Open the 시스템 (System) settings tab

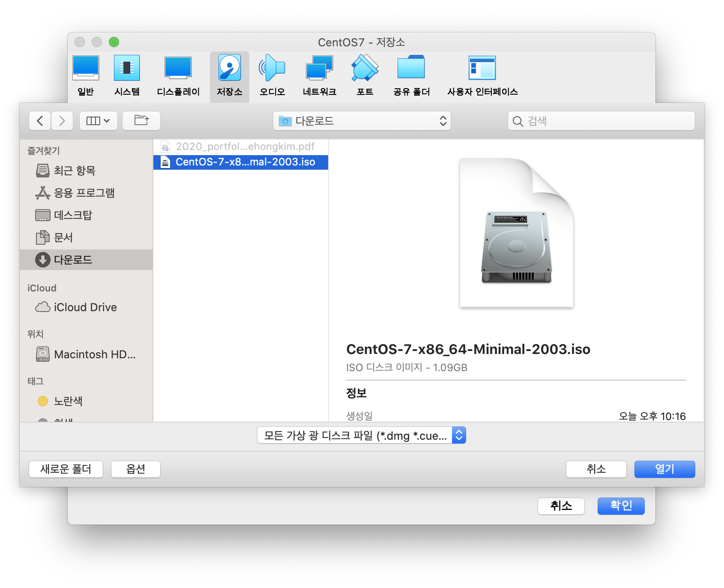(x=127, y=76)
